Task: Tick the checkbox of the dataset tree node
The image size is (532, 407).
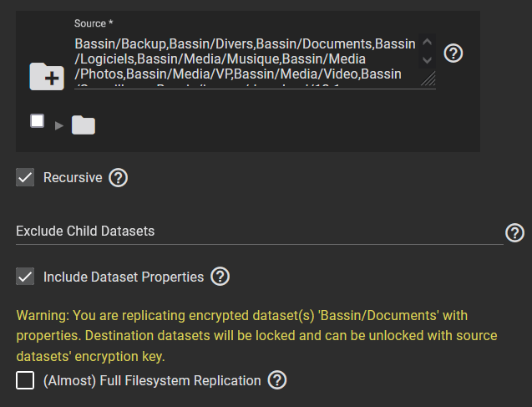Action: click(38, 121)
